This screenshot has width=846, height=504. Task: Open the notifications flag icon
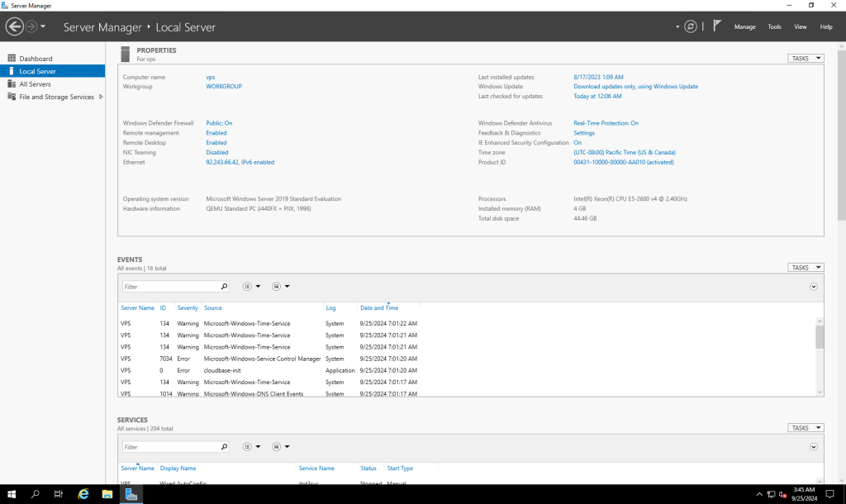[717, 26]
